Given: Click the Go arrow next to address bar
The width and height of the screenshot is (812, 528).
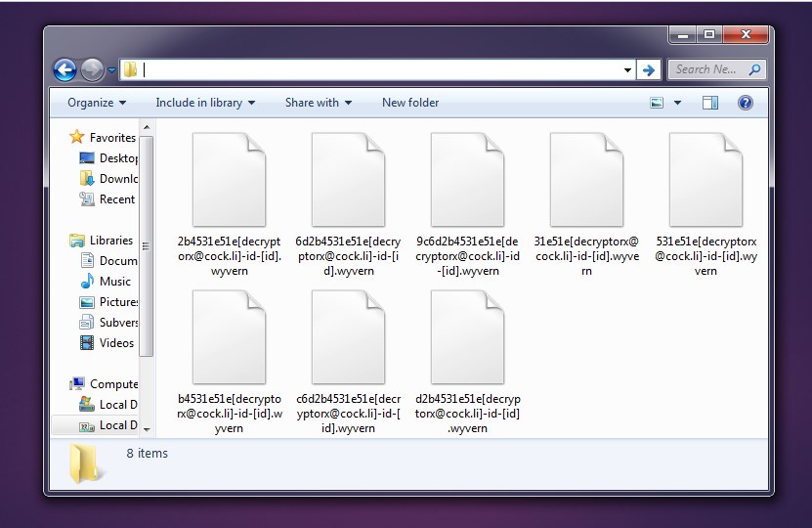Looking at the screenshot, I should pyautogui.click(x=649, y=70).
